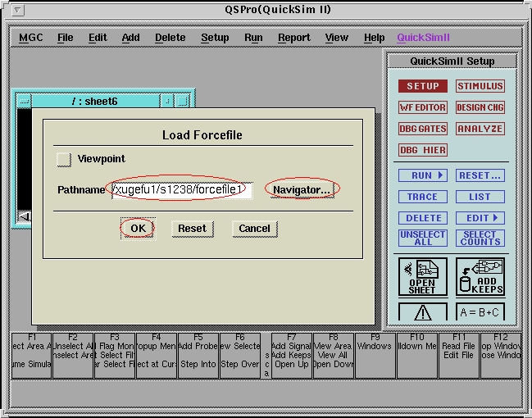532x418 pixels.
Task: Click the sheet6 scrollbar left arrow
Action: click(x=25, y=216)
